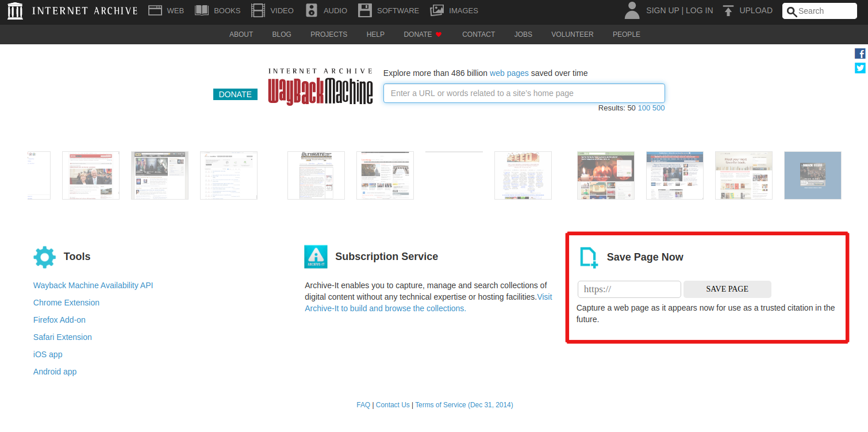Share via the Twitter icon
This screenshot has height=432, width=868.
click(860, 68)
